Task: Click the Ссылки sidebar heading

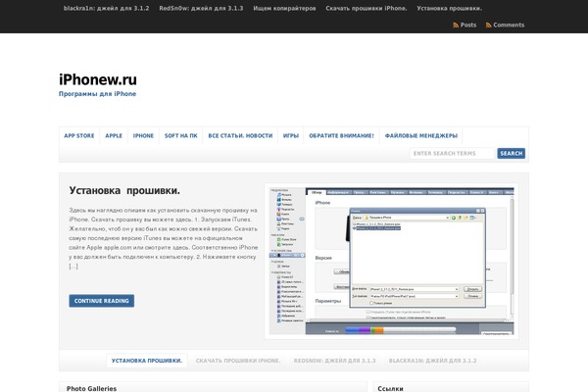Action: 390,389
